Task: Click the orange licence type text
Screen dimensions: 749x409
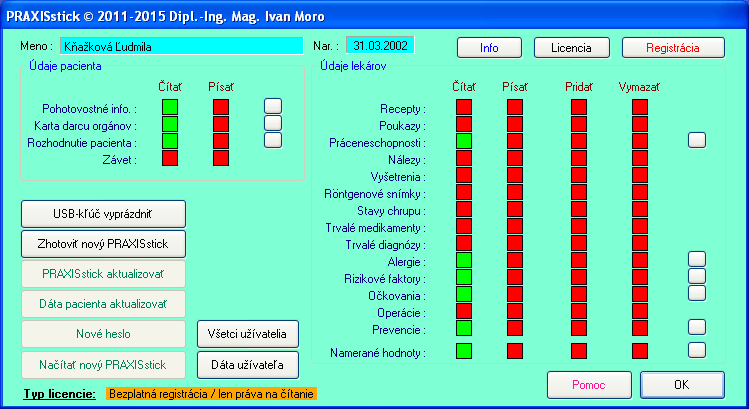Action: click(x=211, y=394)
